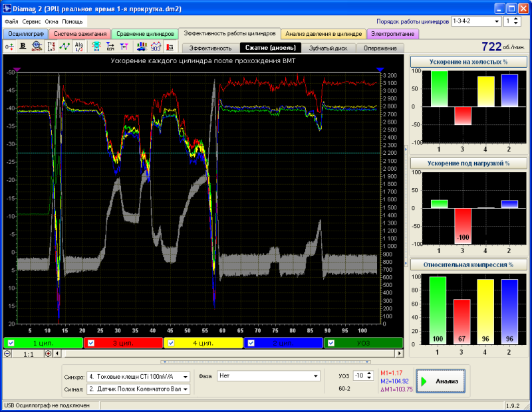
Task: Zoom out with the minus magnifier icon
Action: [7, 354]
